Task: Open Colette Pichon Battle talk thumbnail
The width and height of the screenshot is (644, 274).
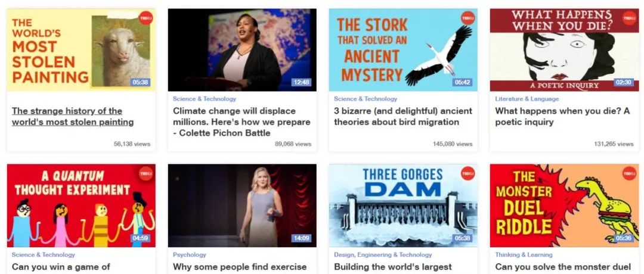Action: 242,50
